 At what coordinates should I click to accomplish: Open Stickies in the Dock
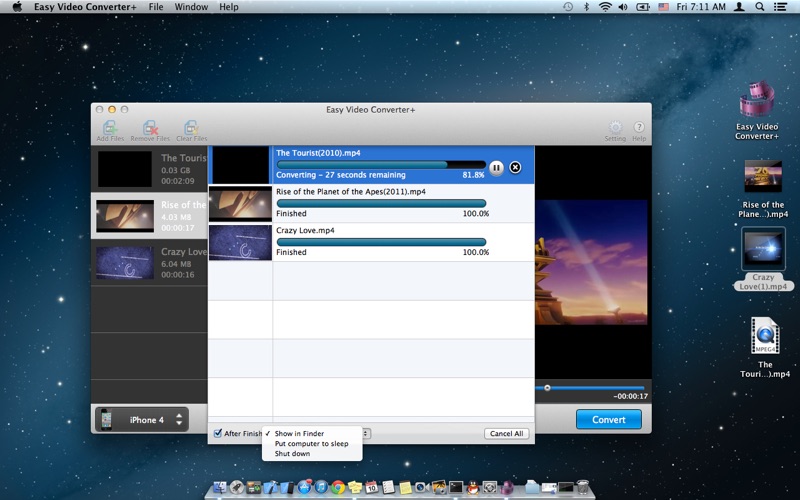point(355,488)
